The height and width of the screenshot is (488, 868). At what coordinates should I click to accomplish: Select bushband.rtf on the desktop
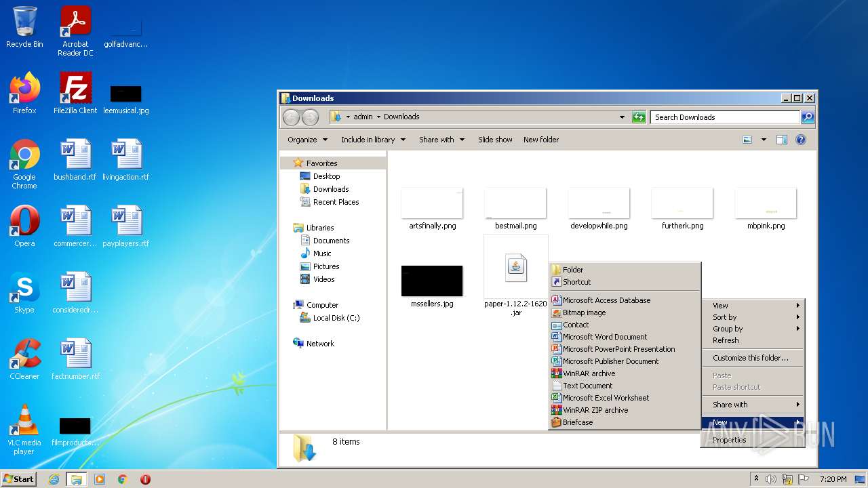pyautogui.click(x=75, y=160)
